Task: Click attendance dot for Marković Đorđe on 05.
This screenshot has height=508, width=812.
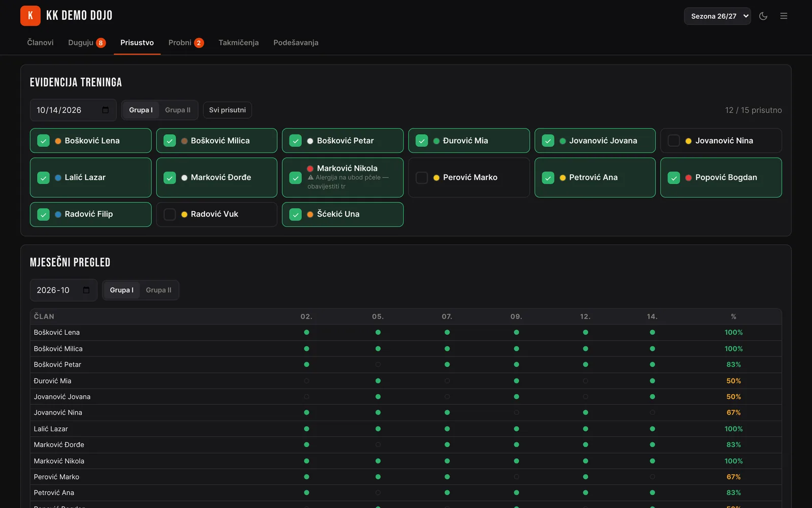Action: tap(378, 444)
